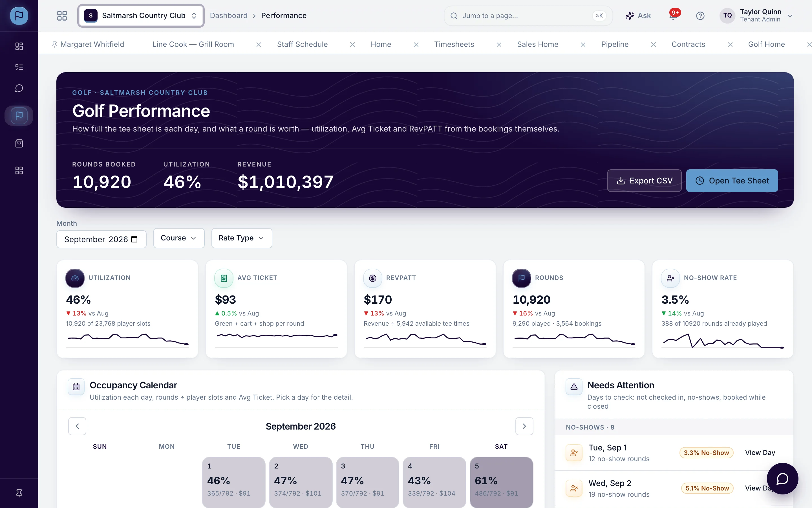This screenshot has width=812, height=508.
Task: Switch to the Contracts tab
Action: (x=688, y=44)
